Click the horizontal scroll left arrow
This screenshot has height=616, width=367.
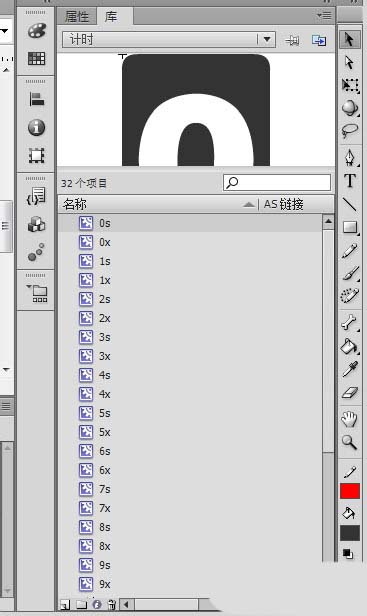[x=127, y=604]
